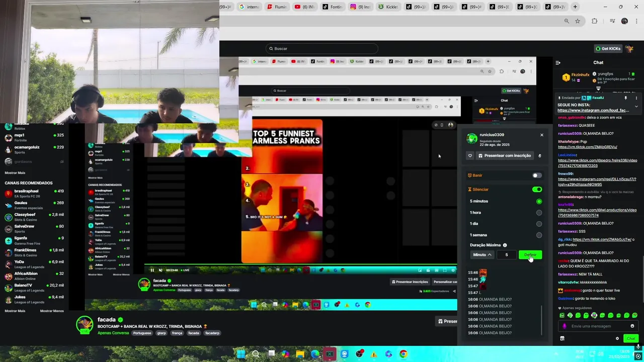
Task: Open the Minuto unit dropdown
Action: point(482,255)
